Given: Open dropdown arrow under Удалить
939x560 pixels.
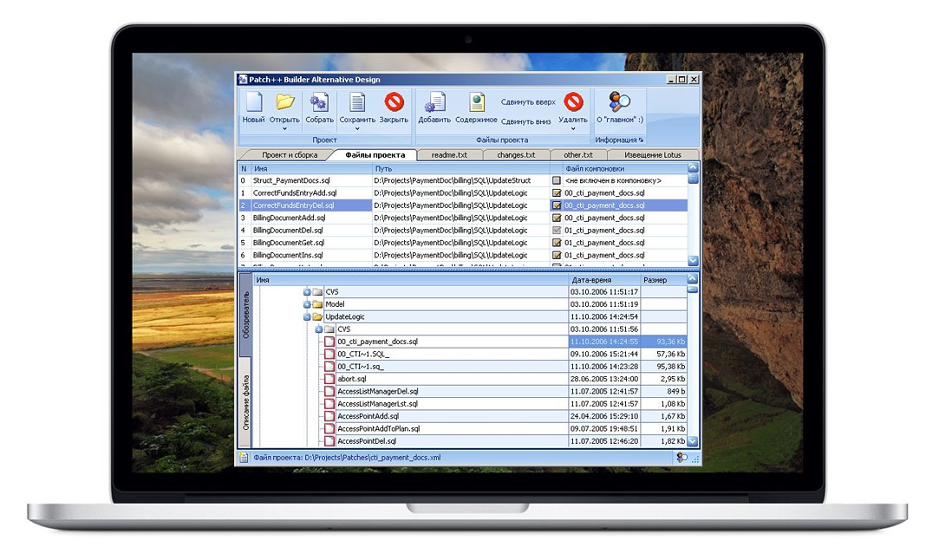Looking at the screenshot, I should coord(573,128).
